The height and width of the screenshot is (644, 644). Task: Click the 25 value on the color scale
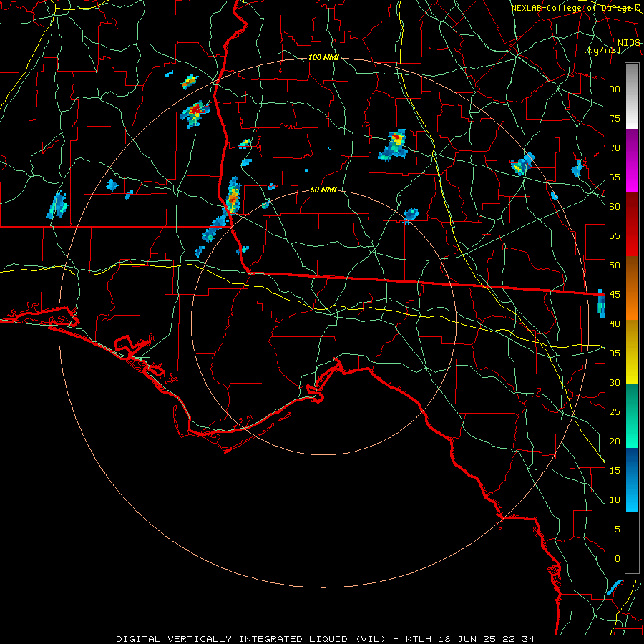[615, 411]
